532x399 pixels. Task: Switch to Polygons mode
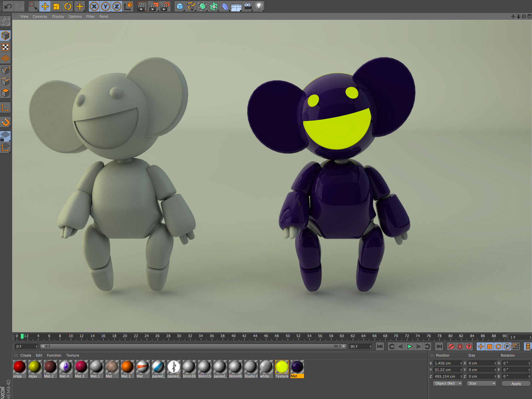pyautogui.click(x=6, y=93)
